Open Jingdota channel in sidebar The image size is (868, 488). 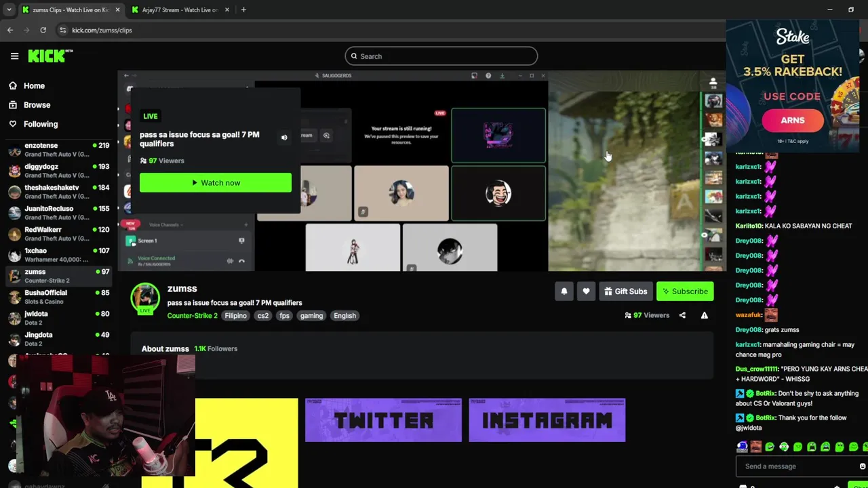coord(58,339)
